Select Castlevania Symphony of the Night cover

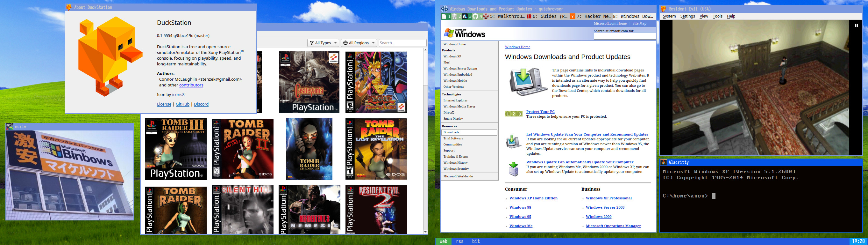pos(309,82)
